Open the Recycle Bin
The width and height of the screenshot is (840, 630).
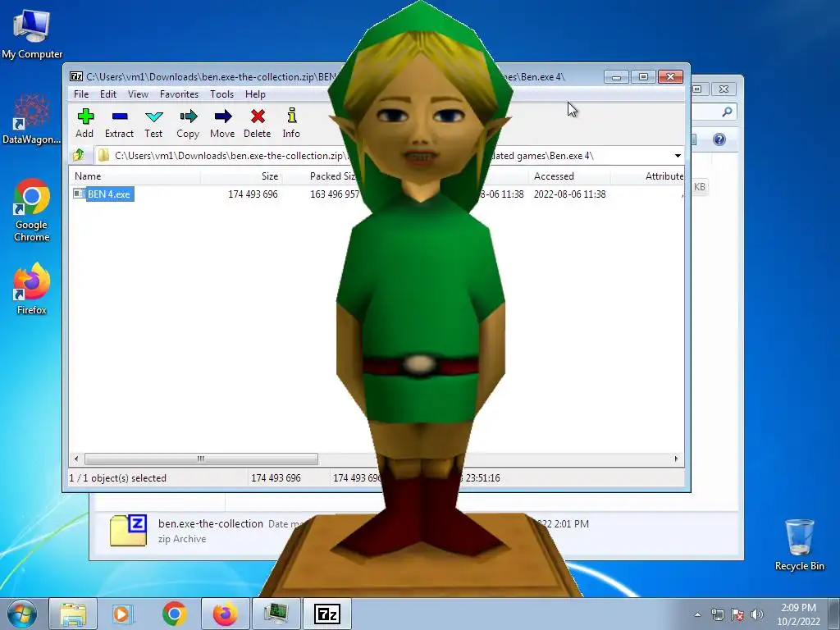(x=799, y=545)
